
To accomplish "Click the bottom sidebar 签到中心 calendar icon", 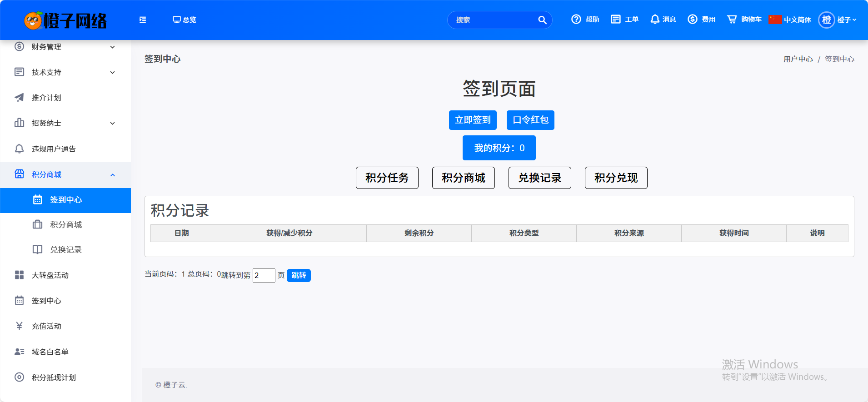I will click(19, 300).
